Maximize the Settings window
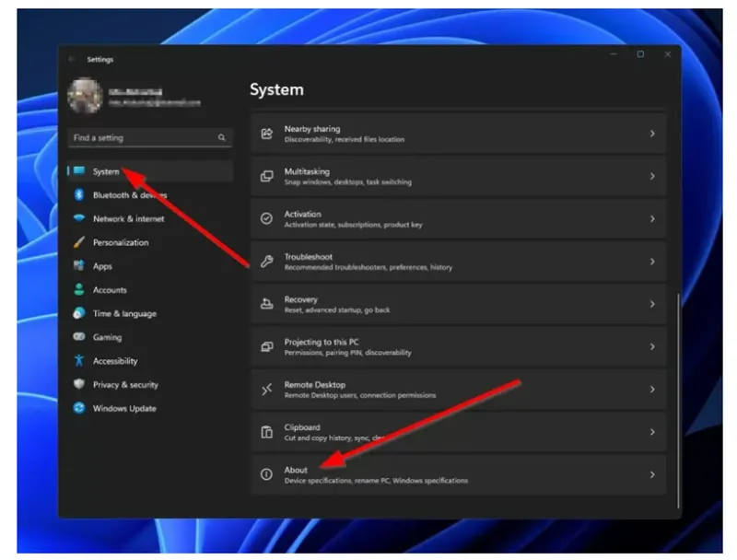Image resolution: width=737 pixels, height=560 pixels. pyautogui.click(x=640, y=54)
